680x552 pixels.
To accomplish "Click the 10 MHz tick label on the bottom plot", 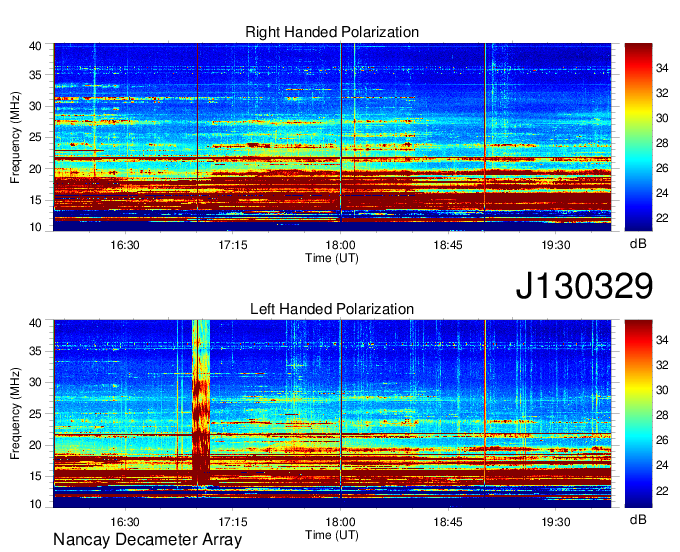I will pyautogui.click(x=35, y=504).
